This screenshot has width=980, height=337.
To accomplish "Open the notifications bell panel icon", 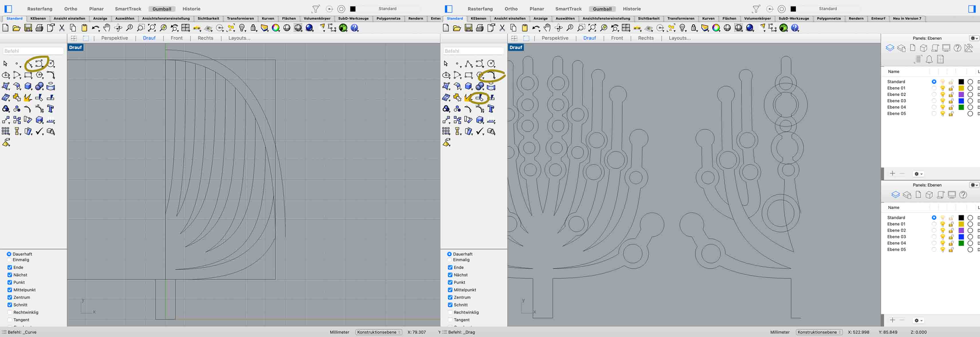I will 929,59.
